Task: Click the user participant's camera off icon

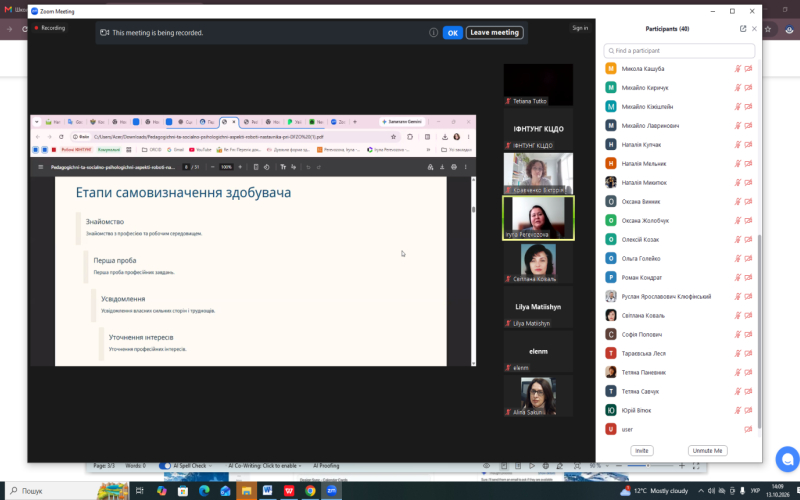Action: tap(748, 429)
